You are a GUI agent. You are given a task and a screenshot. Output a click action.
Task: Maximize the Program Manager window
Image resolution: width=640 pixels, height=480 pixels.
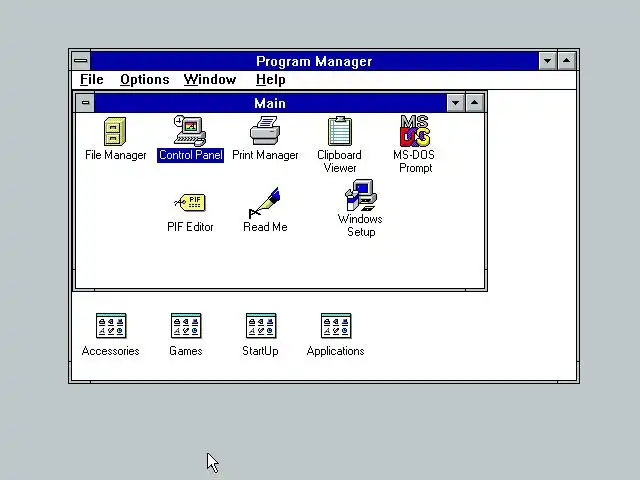point(567,61)
